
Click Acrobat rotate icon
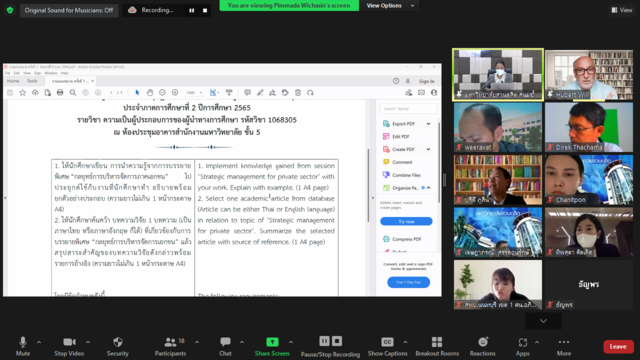310,93
